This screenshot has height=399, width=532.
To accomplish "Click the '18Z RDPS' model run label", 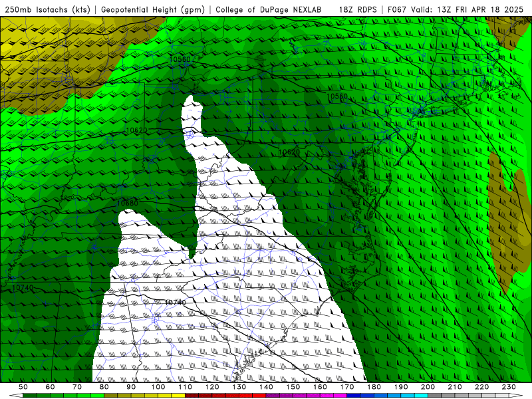I will pos(358,9).
